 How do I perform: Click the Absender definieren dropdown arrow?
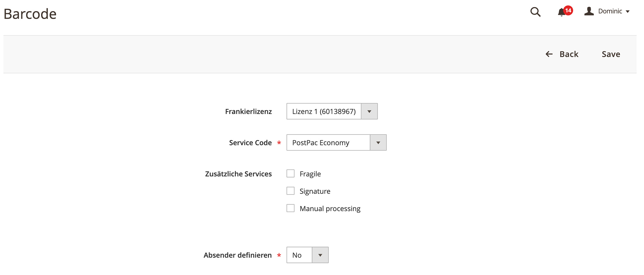[320, 255]
